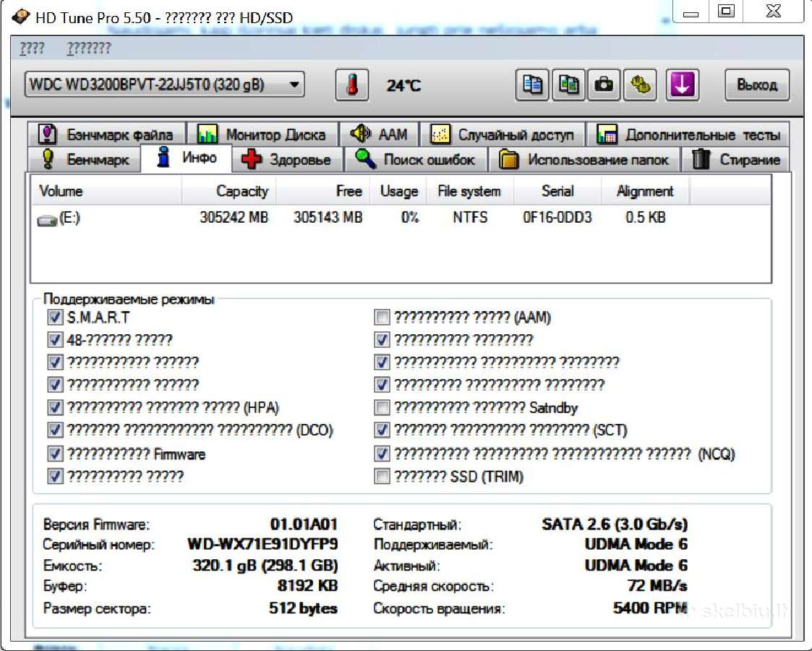Click the second copy screenshot icon
The height and width of the screenshot is (651, 812).
pyautogui.click(x=568, y=85)
